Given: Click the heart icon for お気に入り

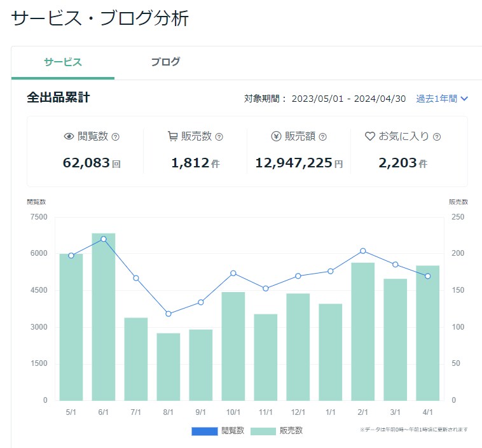Looking at the screenshot, I should tap(370, 136).
